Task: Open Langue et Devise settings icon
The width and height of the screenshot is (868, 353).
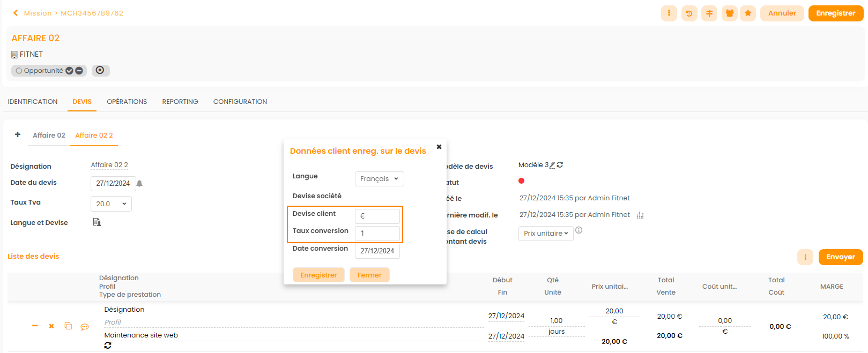Action: pos(97,222)
